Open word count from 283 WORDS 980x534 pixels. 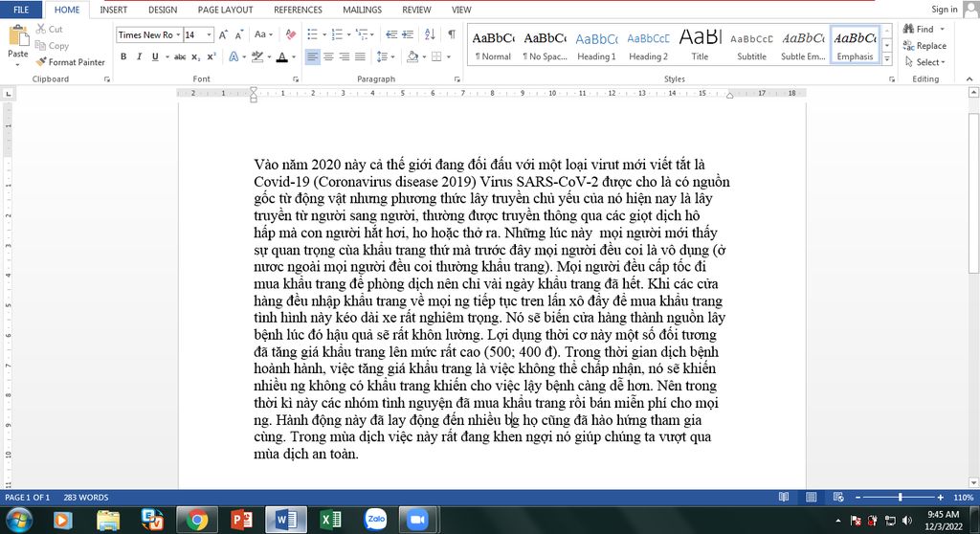click(85, 497)
